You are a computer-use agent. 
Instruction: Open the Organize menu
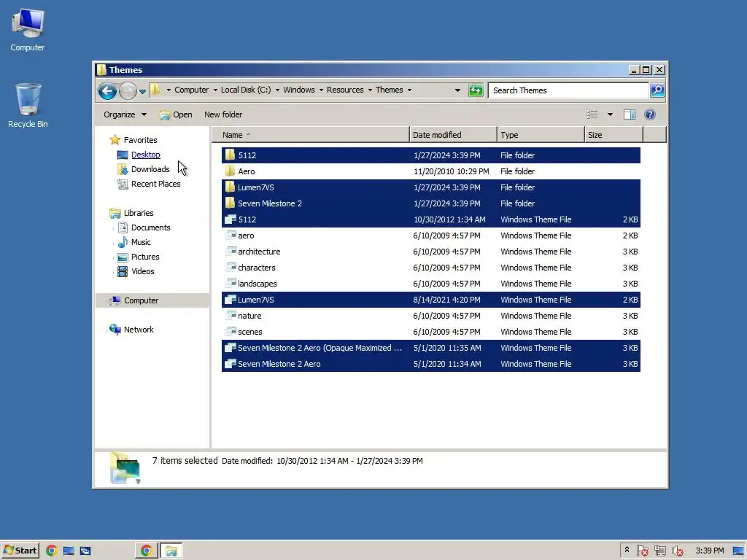click(x=125, y=114)
